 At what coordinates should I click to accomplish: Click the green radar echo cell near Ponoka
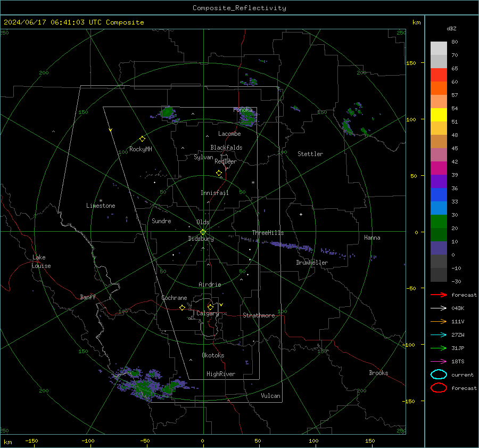coord(248,117)
